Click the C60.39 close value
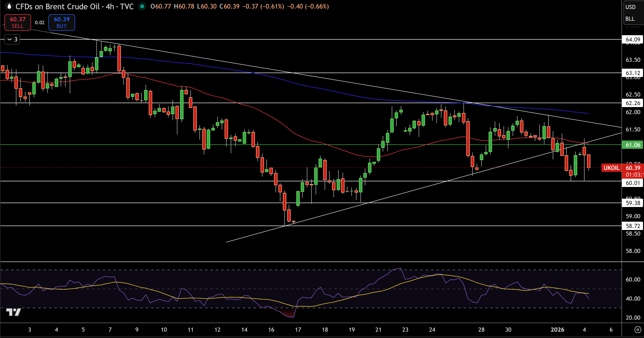 (230, 6)
